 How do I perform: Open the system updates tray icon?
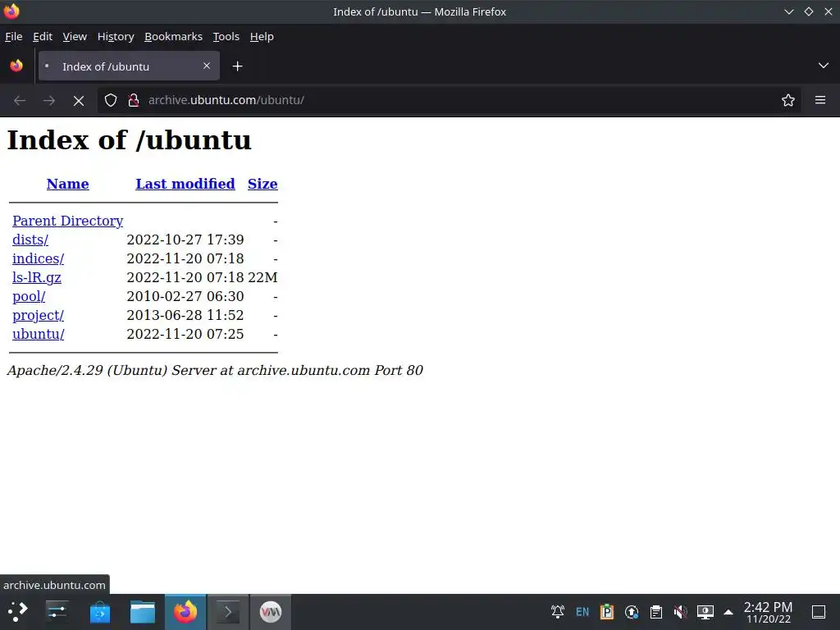pos(632,612)
